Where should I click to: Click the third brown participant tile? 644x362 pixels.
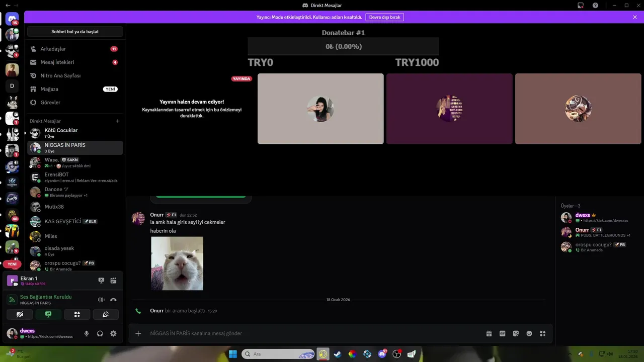click(x=578, y=109)
